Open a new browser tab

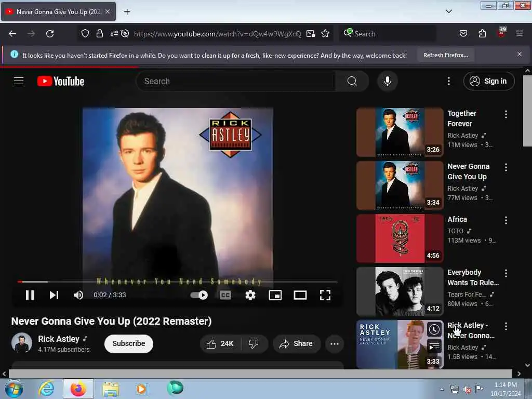pos(127,12)
